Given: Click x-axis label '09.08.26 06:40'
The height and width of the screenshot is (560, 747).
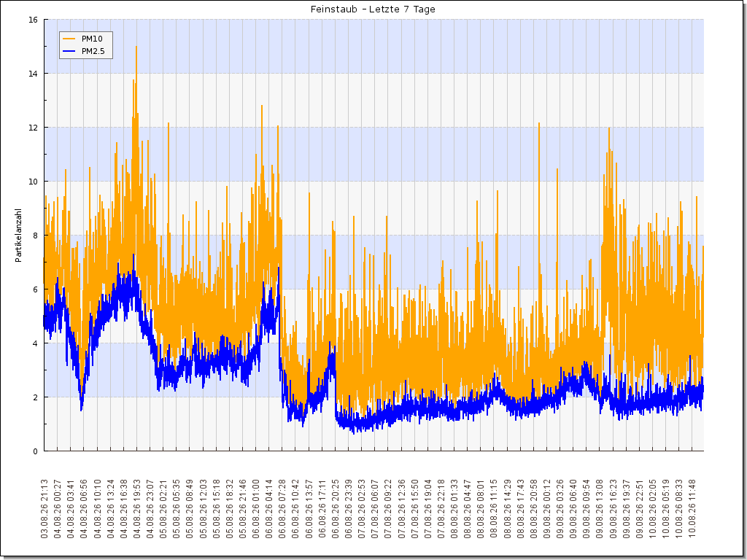Looking at the screenshot, I should tap(573, 508).
